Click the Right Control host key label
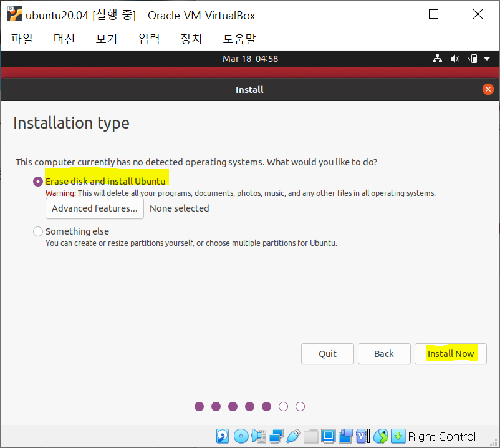 [x=441, y=436]
